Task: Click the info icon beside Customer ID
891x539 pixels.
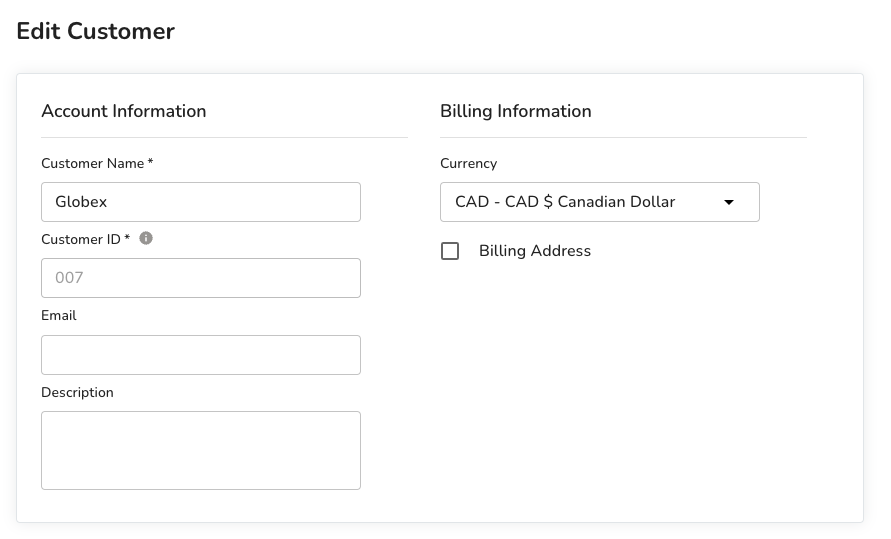Action: pos(146,238)
